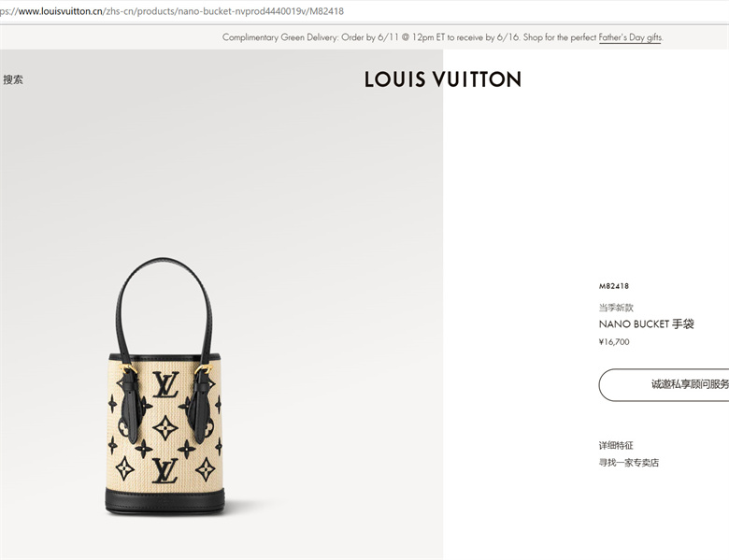Image resolution: width=729 pixels, height=560 pixels.
Task: Open 寻找一家专卖店 store finder
Action: 629,463
